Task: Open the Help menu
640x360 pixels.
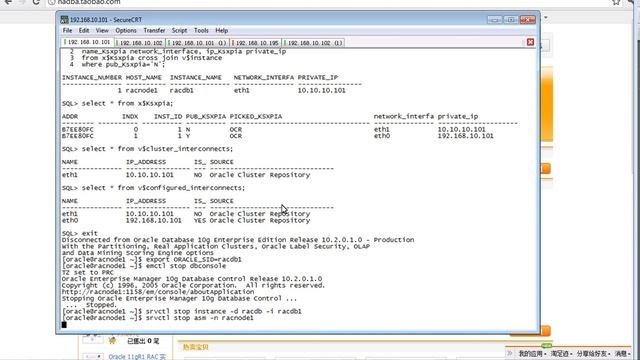Action: 222,31
